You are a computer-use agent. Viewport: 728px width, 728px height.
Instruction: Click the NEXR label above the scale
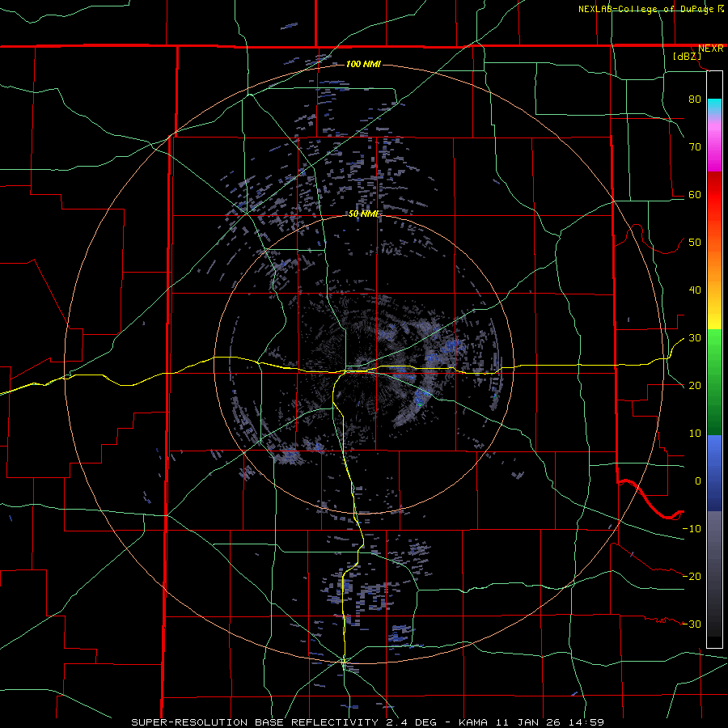pyautogui.click(x=710, y=49)
